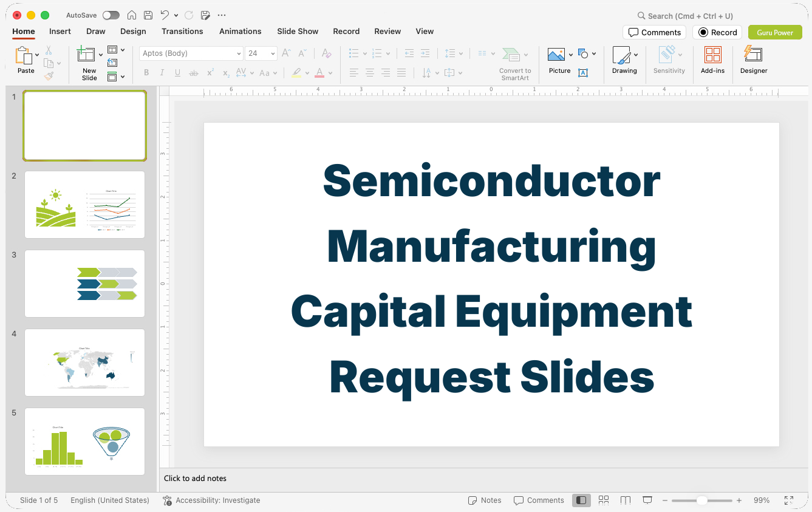Expand the undo history dropdown arrow

[x=176, y=15]
